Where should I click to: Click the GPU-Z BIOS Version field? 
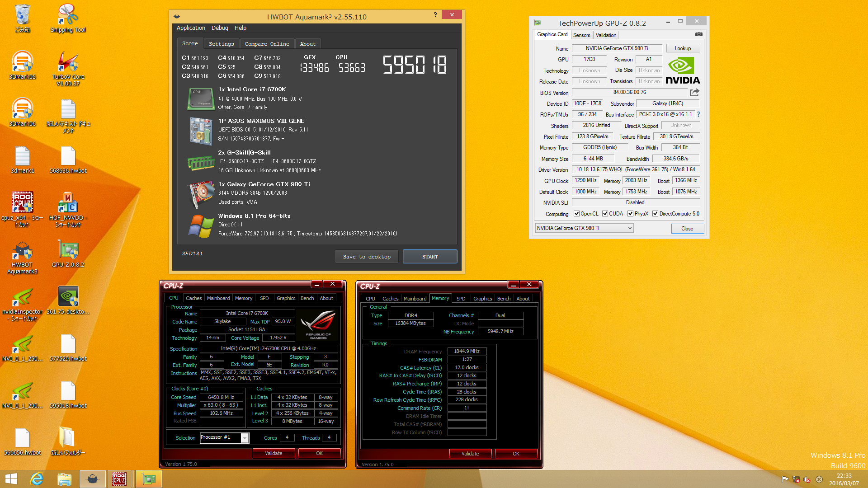pos(630,92)
